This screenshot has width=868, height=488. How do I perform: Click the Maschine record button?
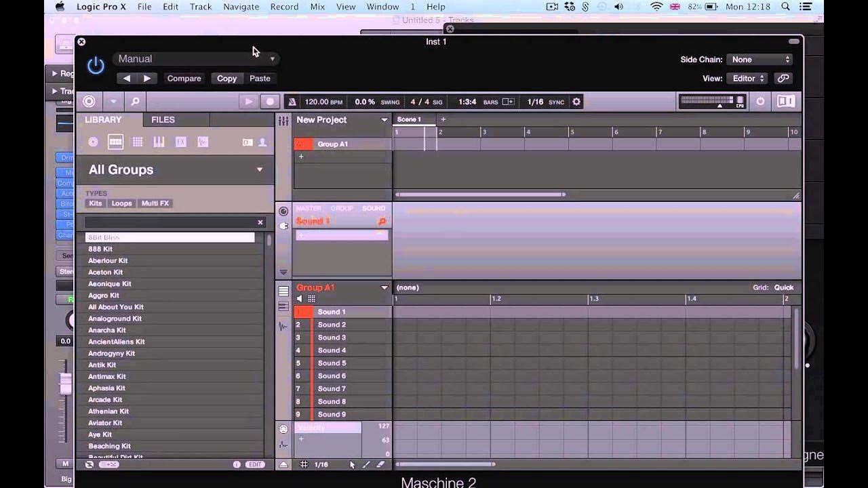[x=270, y=102]
